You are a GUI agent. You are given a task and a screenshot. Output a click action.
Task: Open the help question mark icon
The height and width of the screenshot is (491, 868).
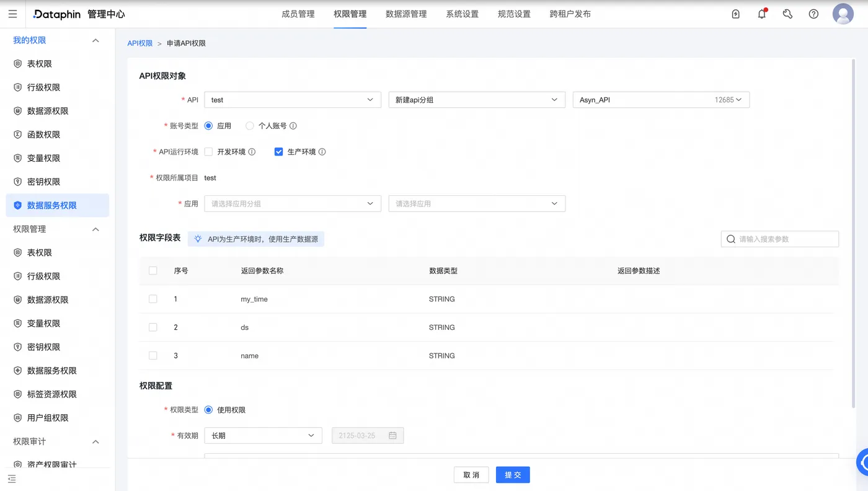click(x=813, y=14)
